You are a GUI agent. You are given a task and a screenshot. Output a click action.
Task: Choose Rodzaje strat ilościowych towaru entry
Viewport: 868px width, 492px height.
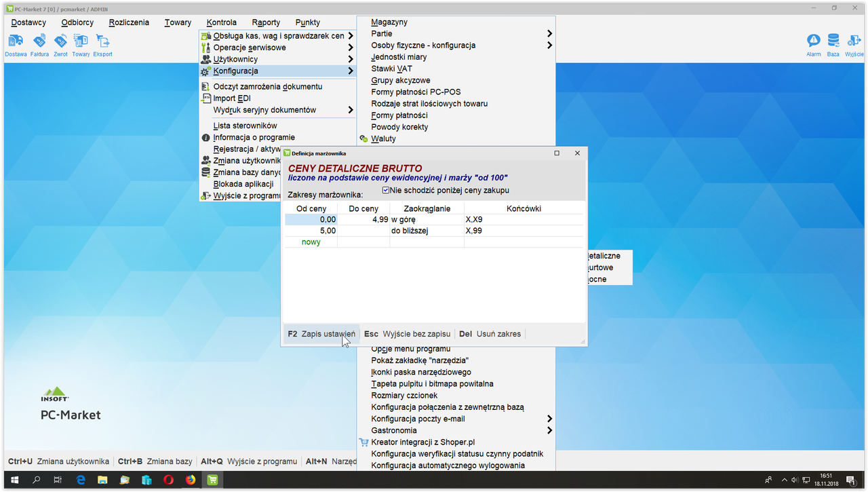456,103
